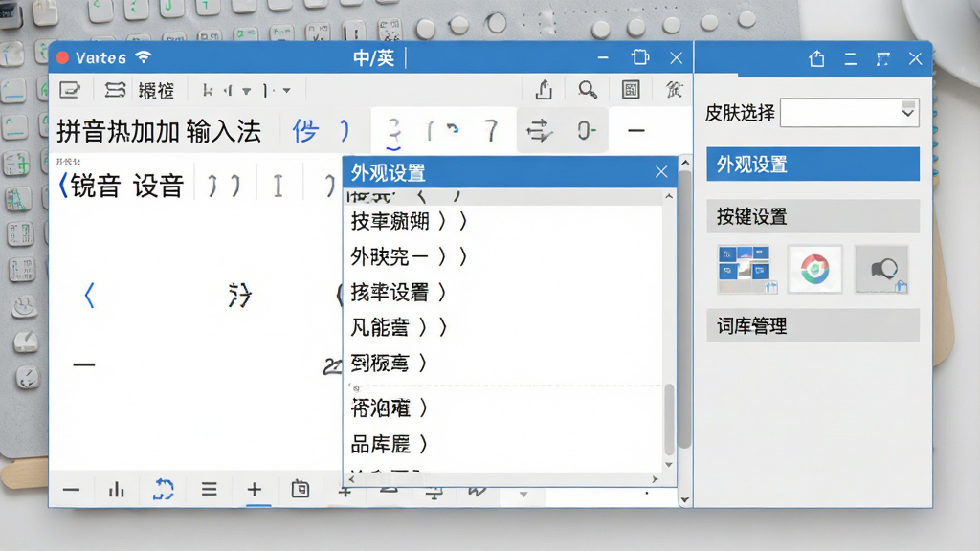
Task: Open the 中/英 language switch
Action: pos(374,58)
